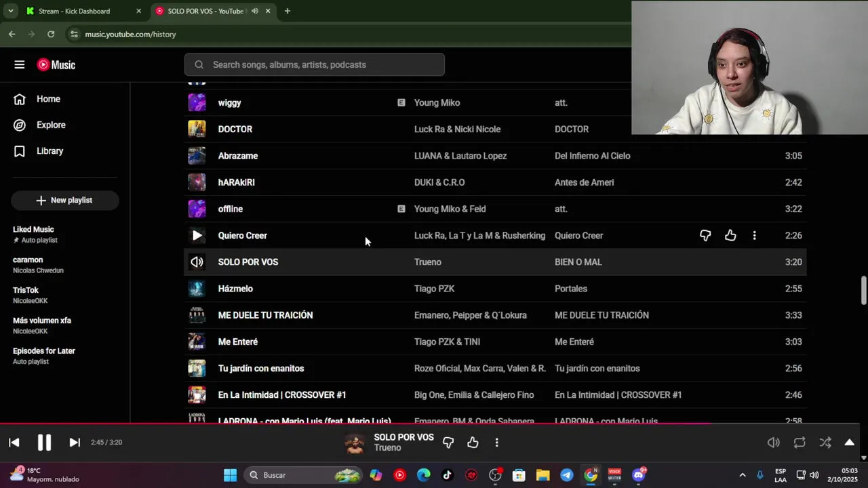Click the player bar album art thumbnail
This screenshot has height=488, width=868.
(x=355, y=443)
